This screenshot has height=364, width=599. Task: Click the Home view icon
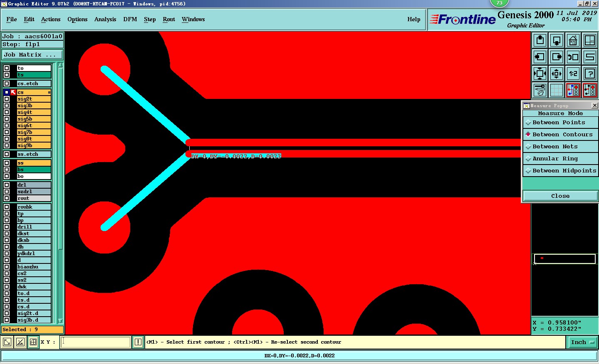(573, 40)
